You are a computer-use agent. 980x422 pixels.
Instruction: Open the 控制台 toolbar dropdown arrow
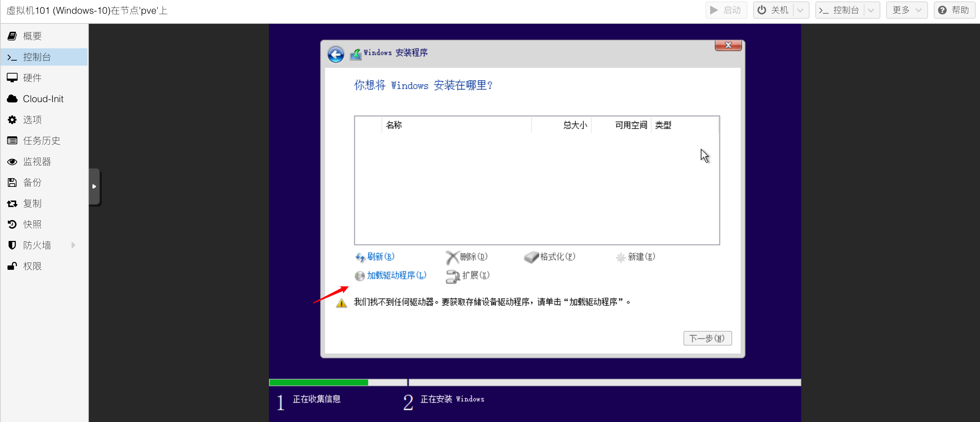[x=871, y=10]
